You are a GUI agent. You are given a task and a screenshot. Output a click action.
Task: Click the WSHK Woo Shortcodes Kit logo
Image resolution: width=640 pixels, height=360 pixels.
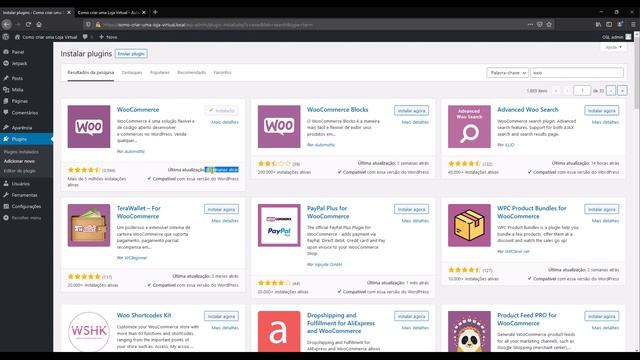89,331
